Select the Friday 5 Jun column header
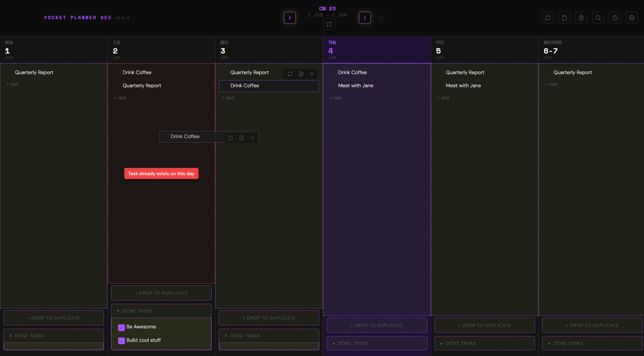The image size is (644, 356). click(485, 50)
